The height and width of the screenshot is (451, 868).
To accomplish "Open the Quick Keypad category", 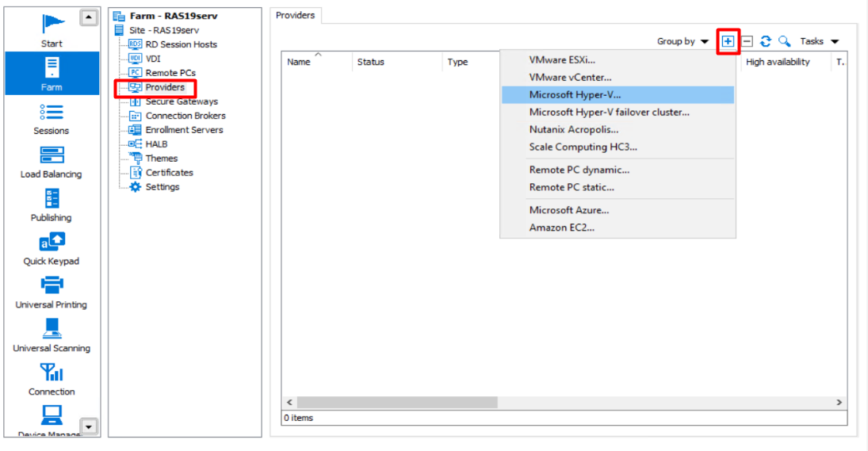I will [52, 249].
